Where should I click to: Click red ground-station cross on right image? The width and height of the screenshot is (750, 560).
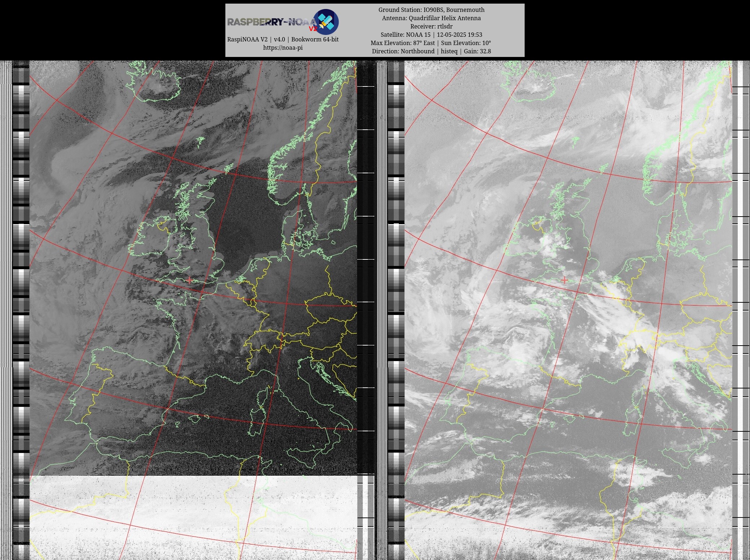point(565,280)
